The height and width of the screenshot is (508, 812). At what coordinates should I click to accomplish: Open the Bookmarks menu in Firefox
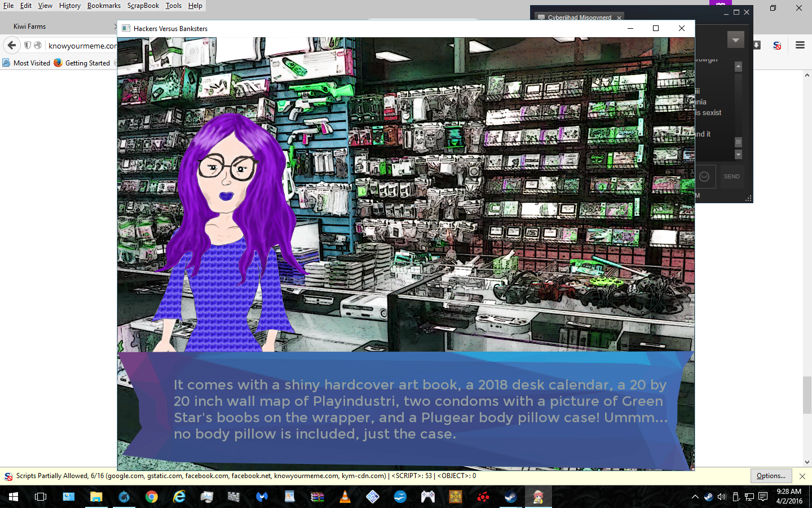[104, 6]
